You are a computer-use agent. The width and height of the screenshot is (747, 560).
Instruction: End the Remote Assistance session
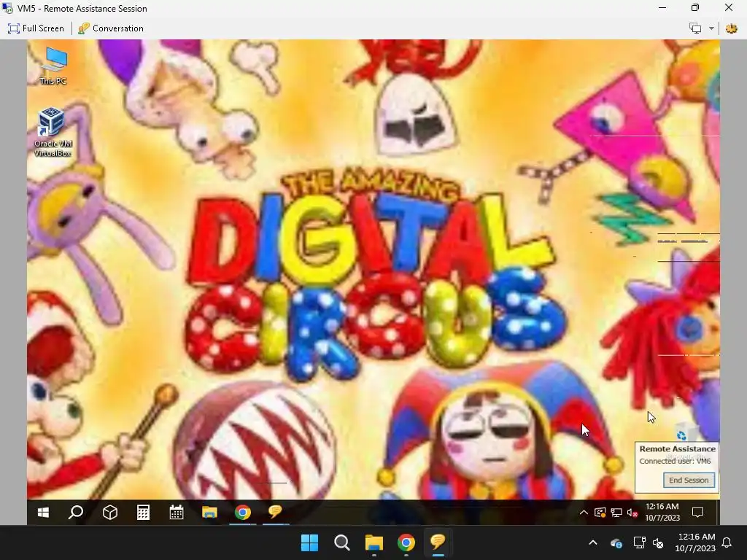689,480
